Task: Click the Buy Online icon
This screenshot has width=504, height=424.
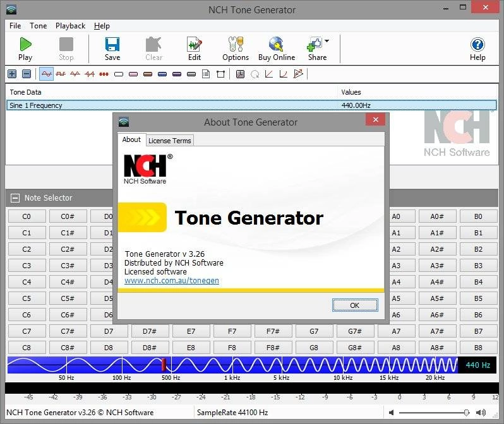Action: point(277,44)
